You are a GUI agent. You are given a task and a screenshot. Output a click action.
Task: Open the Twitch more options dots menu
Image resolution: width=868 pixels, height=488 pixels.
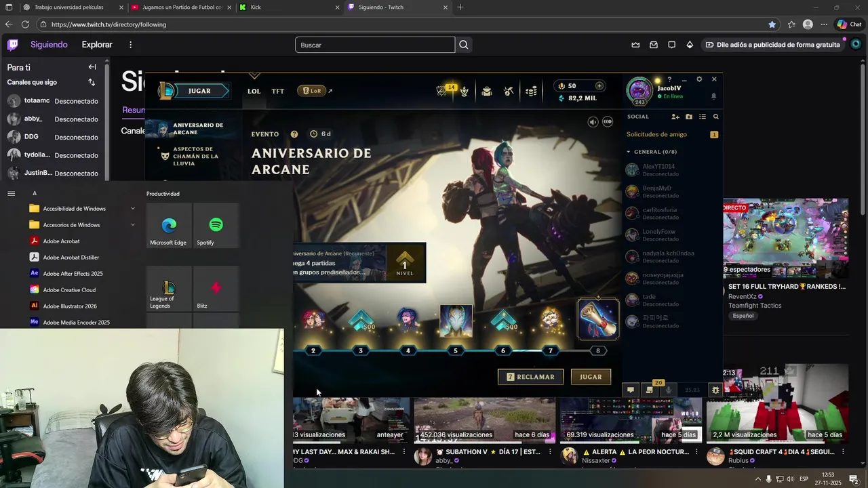point(130,45)
